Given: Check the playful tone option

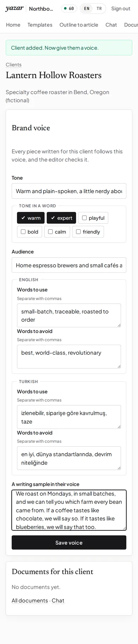Looking at the screenshot, I should (x=93, y=218).
